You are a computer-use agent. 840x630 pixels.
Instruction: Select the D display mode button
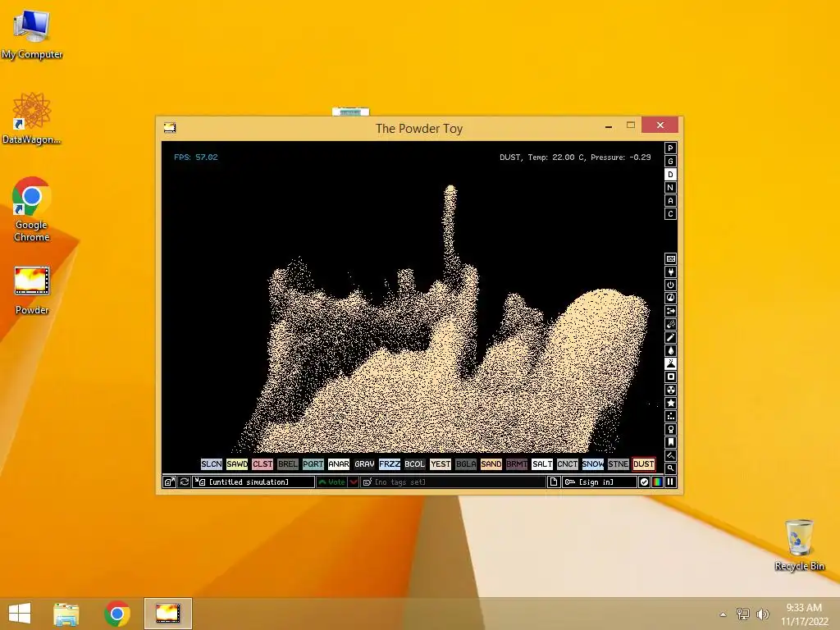click(670, 175)
